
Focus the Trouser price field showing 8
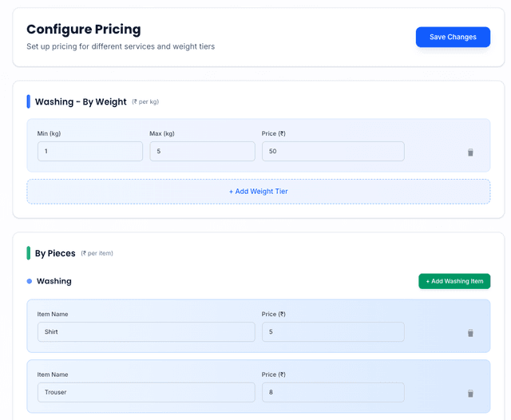[x=332, y=392]
